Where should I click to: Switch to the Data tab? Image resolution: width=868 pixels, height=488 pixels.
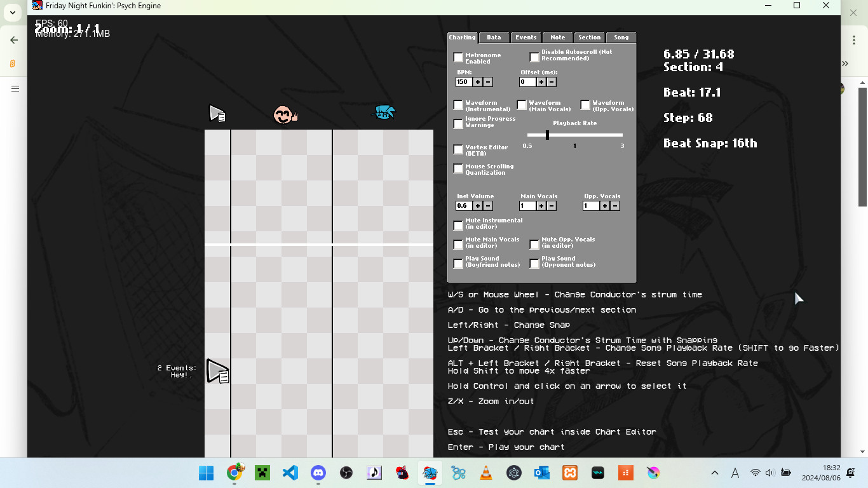[x=494, y=37]
